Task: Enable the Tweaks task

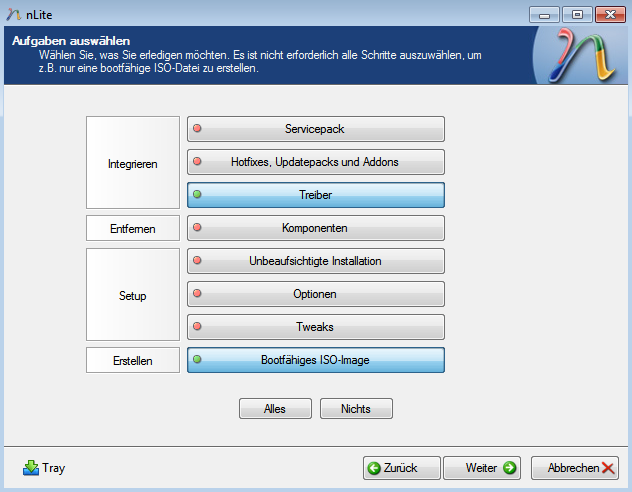Action: tap(315, 327)
